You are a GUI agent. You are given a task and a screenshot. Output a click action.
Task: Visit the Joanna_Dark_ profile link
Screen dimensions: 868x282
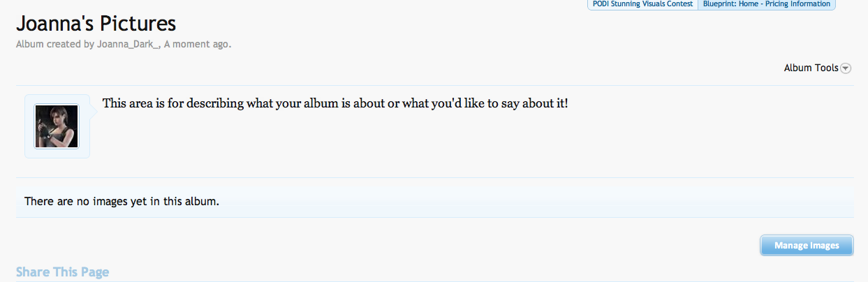coord(128,44)
